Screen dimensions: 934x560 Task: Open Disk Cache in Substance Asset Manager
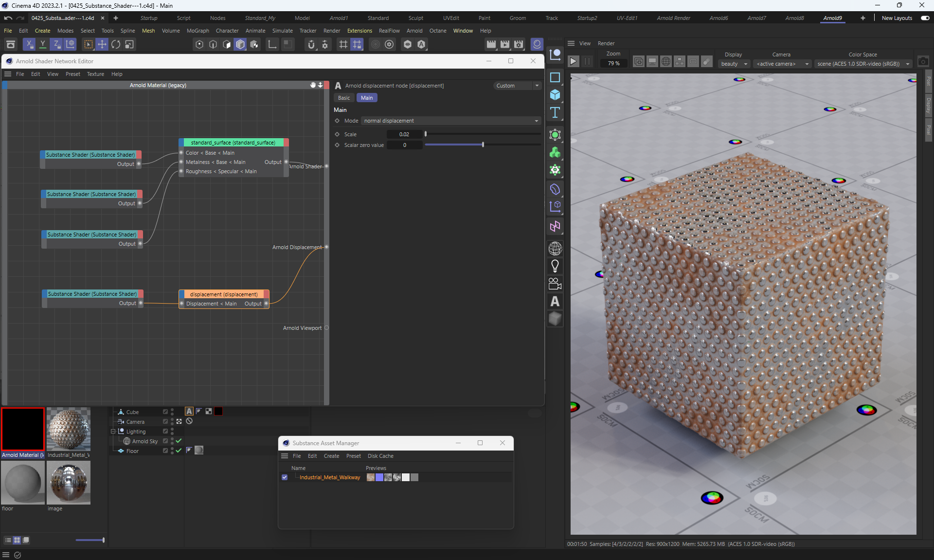click(380, 456)
